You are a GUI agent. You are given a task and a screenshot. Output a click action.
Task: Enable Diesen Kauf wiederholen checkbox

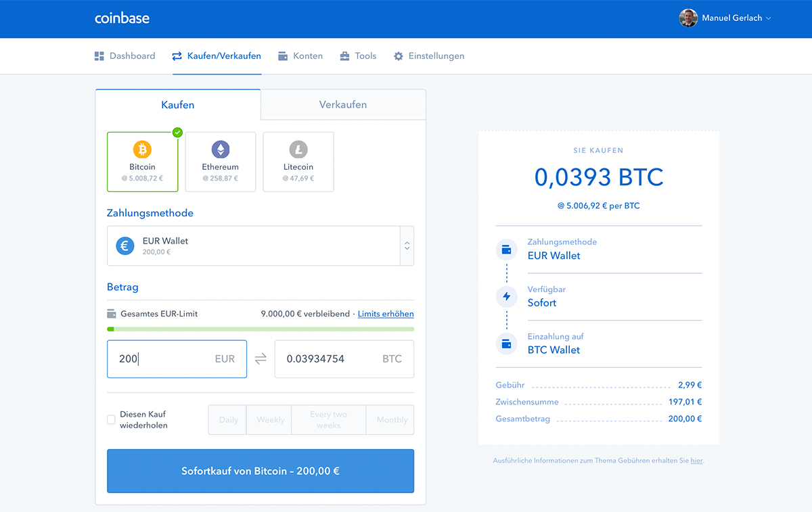[x=112, y=419]
